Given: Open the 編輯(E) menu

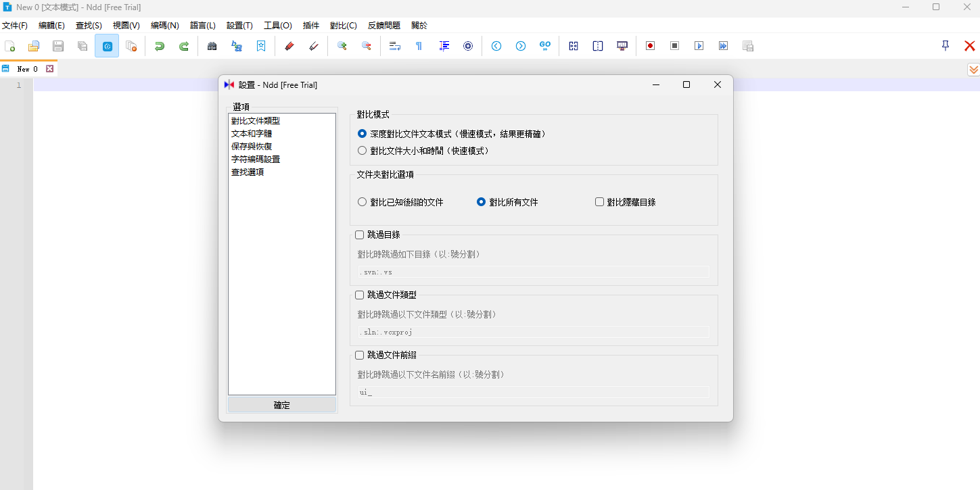Looking at the screenshot, I should (51, 26).
